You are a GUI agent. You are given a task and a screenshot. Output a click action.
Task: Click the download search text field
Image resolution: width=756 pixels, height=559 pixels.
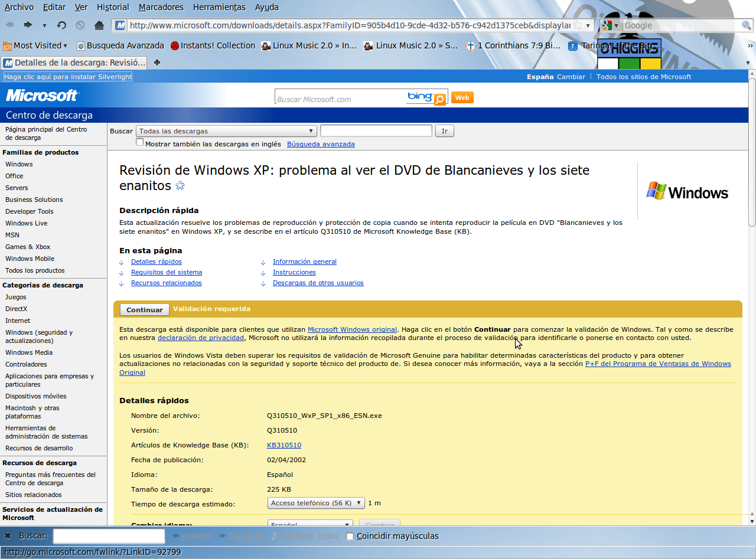coord(376,131)
